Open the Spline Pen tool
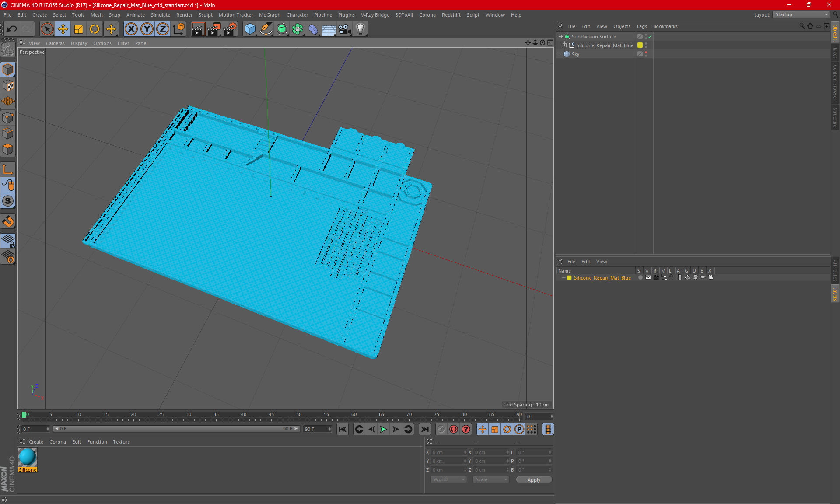Viewport: 840px width, 504px height. pyautogui.click(x=266, y=29)
